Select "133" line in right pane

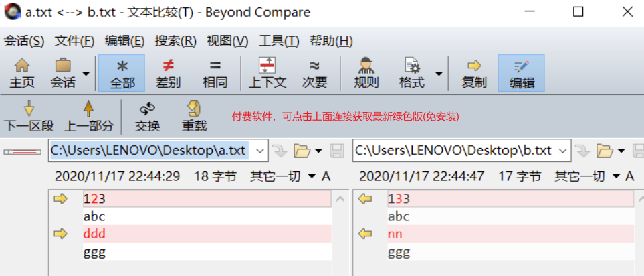tap(510, 199)
